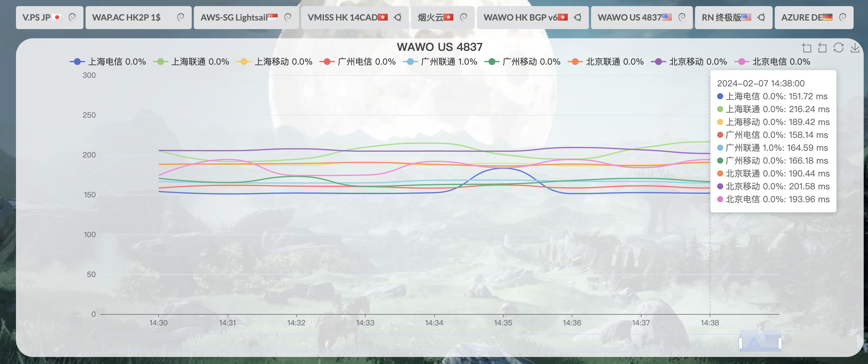
Task: Select the VMISS HK 14CAD tab
Action: [x=355, y=17]
